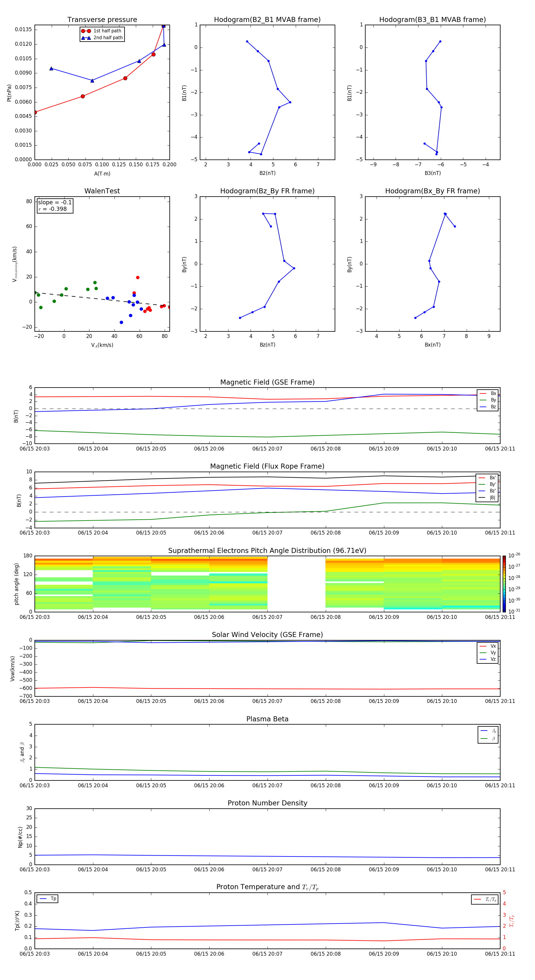Click the Tp legend in temperature plot
This screenshot has height=980, width=535.
tap(48, 899)
